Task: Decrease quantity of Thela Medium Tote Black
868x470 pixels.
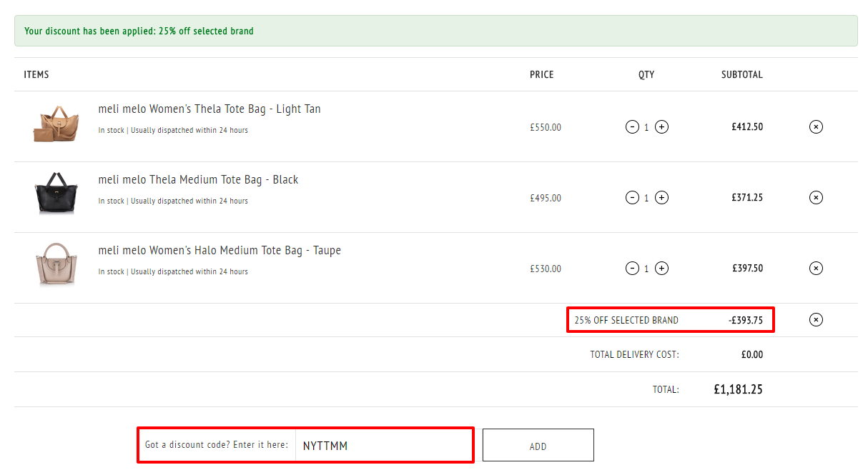Action: [632, 198]
